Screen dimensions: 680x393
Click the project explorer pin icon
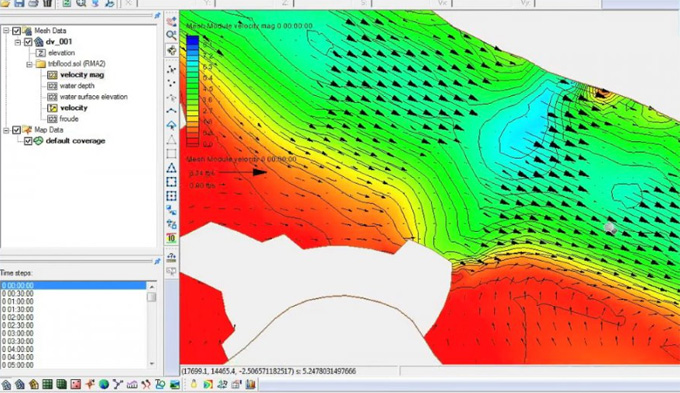[x=157, y=16]
